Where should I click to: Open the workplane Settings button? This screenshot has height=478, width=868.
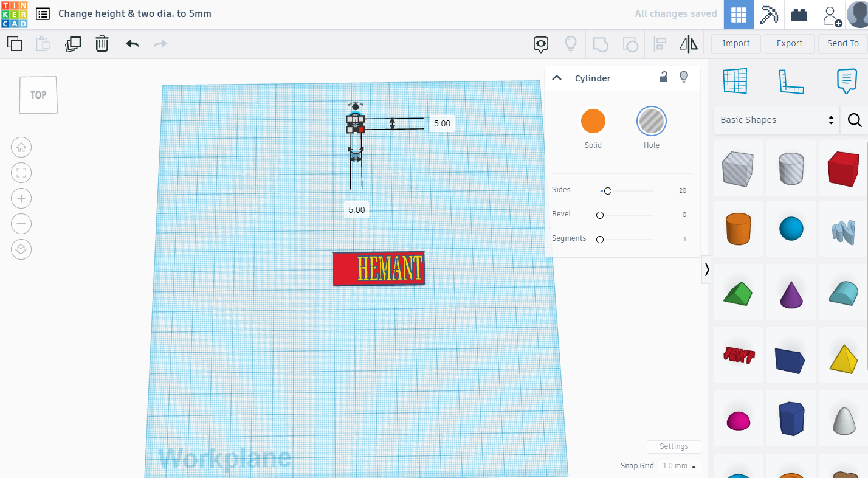coord(674,446)
